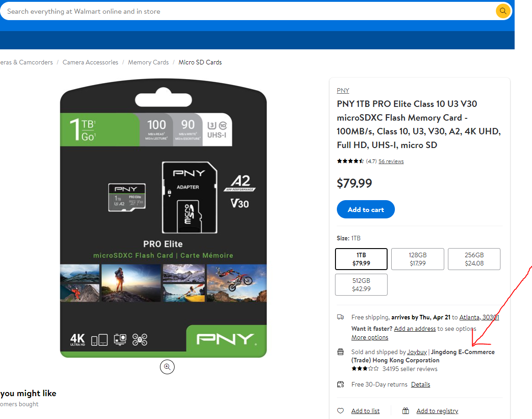
Task: Click the heart icon for Add to list
Action: tap(340, 411)
